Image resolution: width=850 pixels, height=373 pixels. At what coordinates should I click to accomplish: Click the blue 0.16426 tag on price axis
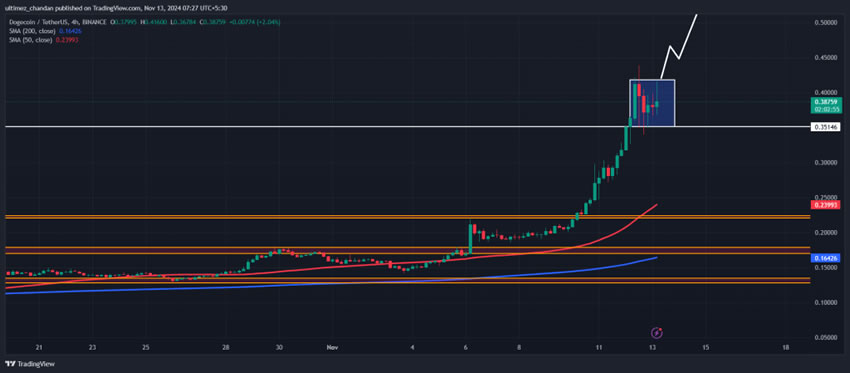tap(826, 258)
